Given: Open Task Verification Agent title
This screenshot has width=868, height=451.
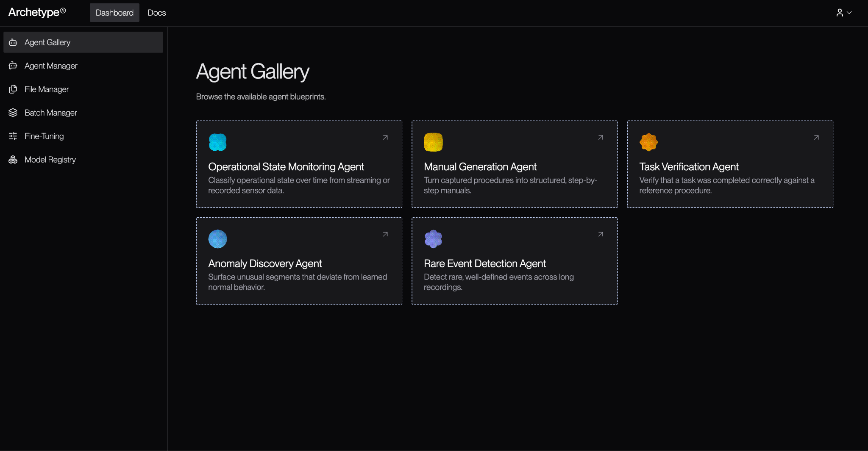Looking at the screenshot, I should coord(689,167).
